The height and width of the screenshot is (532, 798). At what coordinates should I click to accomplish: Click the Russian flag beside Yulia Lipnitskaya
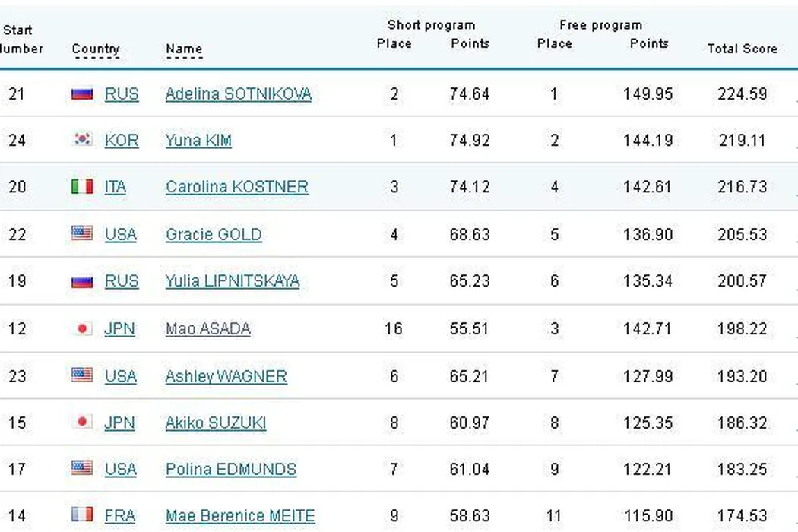(82, 281)
